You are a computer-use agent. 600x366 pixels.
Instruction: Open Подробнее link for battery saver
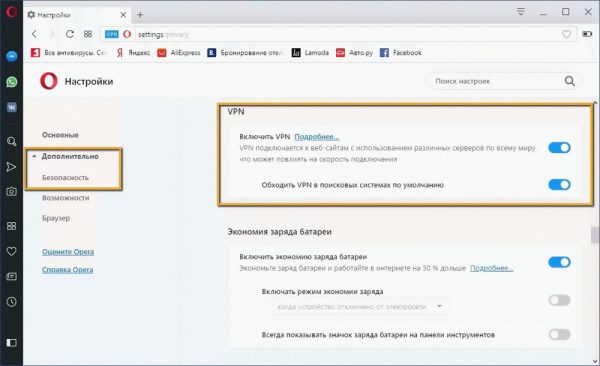click(492, 268)
